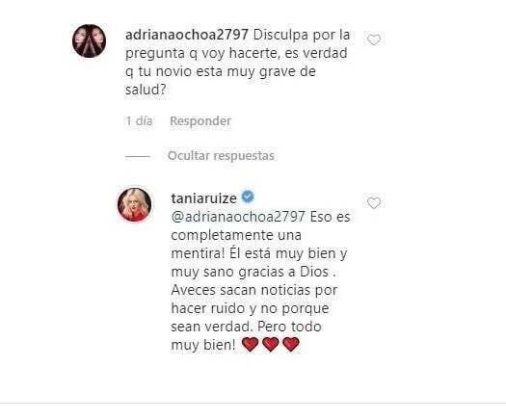The height and width of the screenshot is (420, 506).
Task: Follow the @adrianaochoa2797 mention in the reply
Action: pyautogui.click(x=238, y=217)
